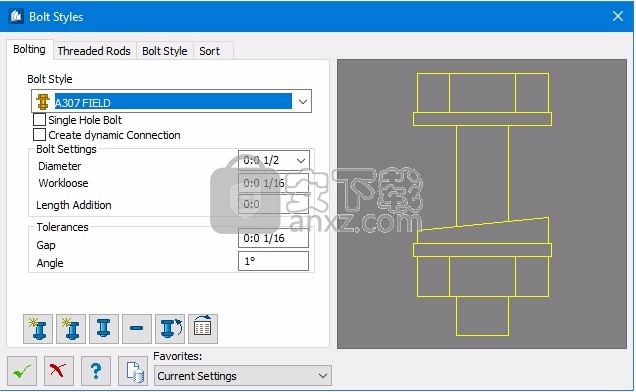This screenshot has height=392, width=636.
Task: Open help via the question mark icon
Action: click(x=96, y=371)
